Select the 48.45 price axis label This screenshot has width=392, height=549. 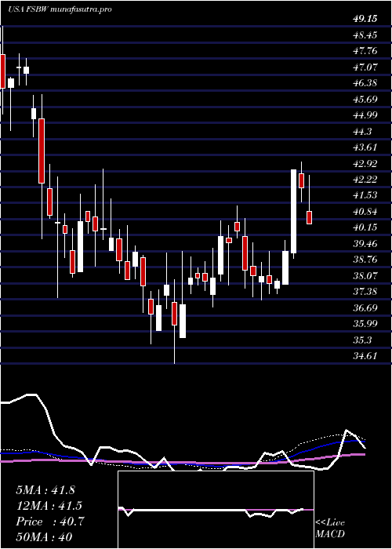pos(365,35)
